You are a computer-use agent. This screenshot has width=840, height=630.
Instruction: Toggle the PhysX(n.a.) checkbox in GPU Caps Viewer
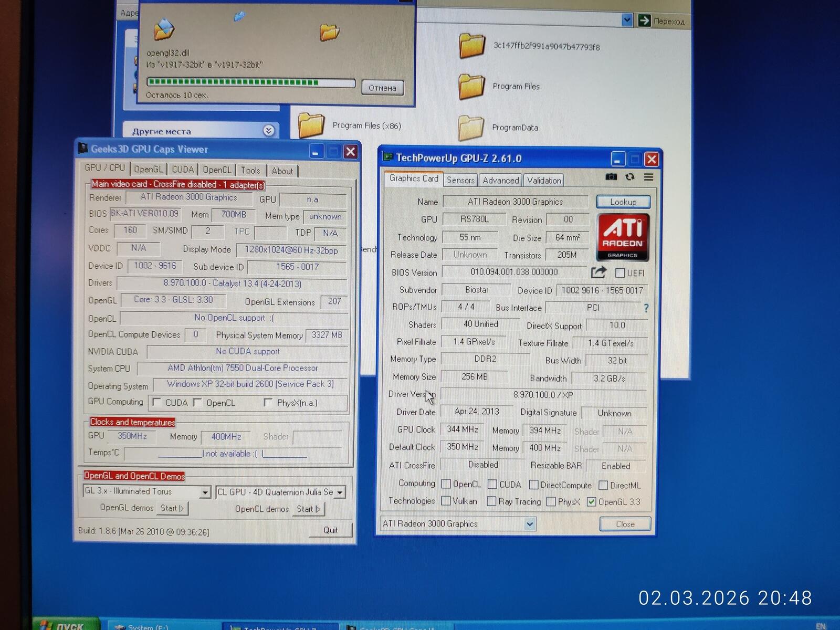pos(268,402)
